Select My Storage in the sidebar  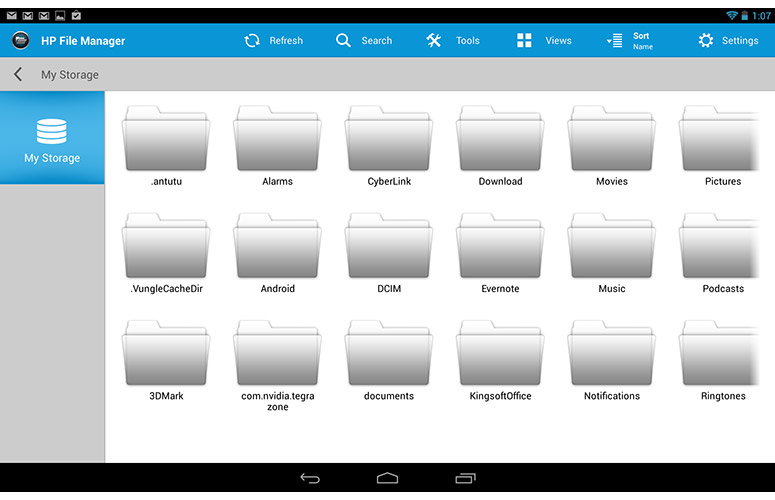pos(52,138)
